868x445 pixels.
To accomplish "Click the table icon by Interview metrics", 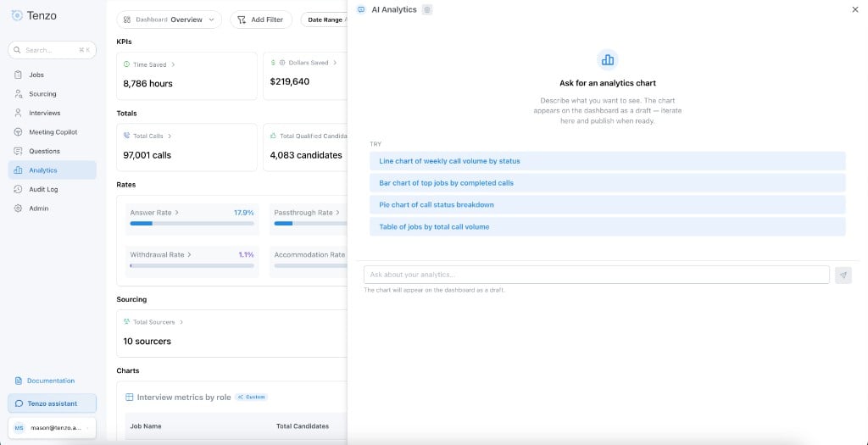I will pyautogui.click(x=130, y=397).
